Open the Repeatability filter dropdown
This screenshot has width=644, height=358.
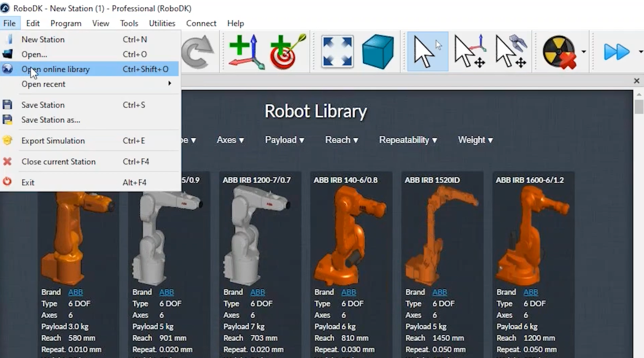[x=407, y=140]
